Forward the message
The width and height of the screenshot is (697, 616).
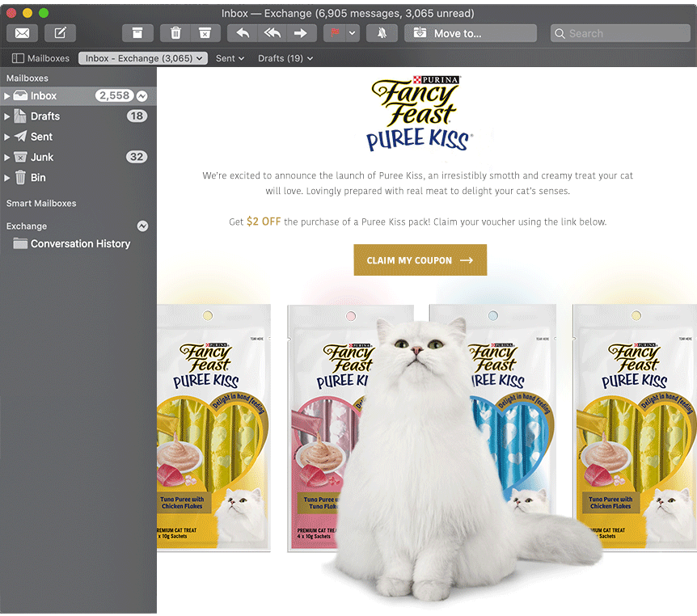pyautogui.click(x=301, y=33)
